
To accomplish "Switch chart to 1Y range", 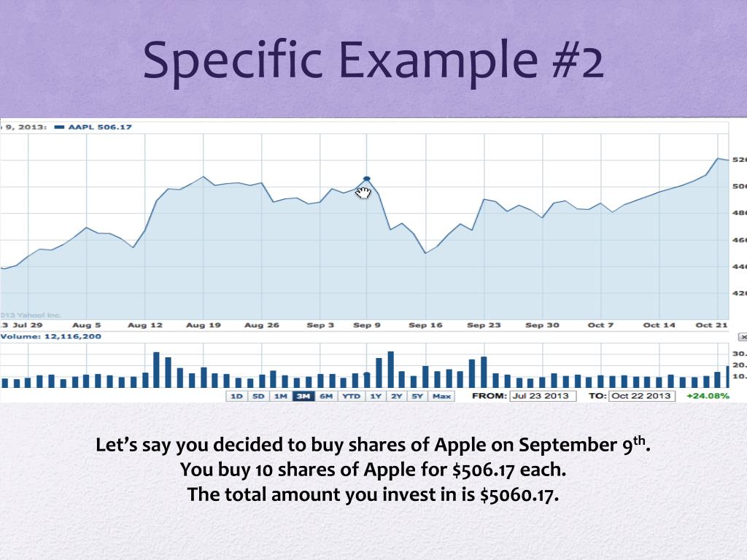I will click(x=376, y=396).
